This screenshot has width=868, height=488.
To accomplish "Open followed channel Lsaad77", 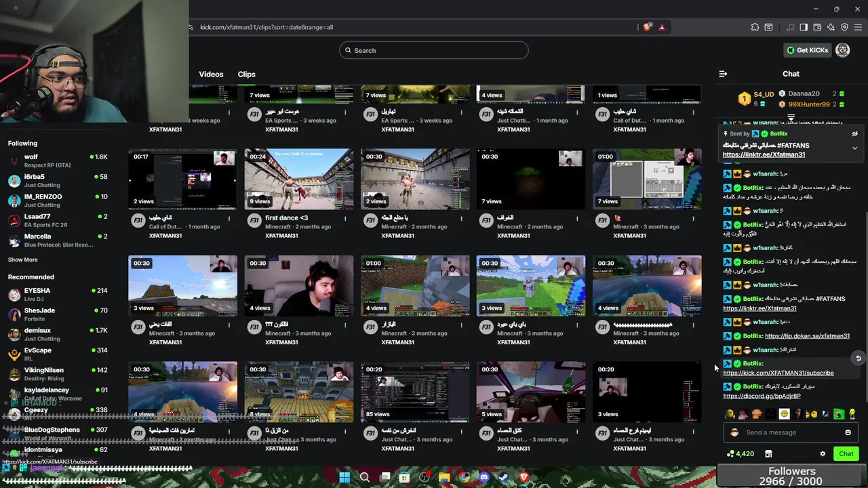I will click(58, 220).
